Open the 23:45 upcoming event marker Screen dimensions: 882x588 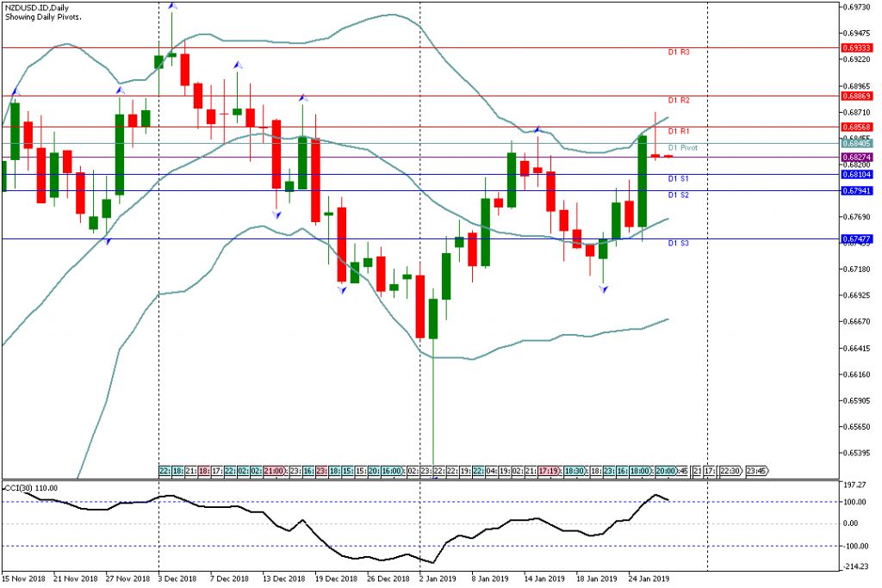click(757, 471)
